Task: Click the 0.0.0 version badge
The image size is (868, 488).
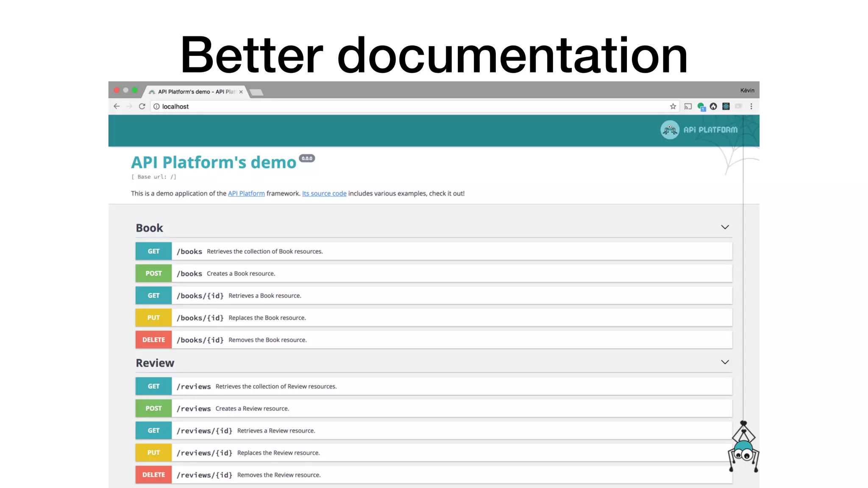Action: tap(307, 158)
